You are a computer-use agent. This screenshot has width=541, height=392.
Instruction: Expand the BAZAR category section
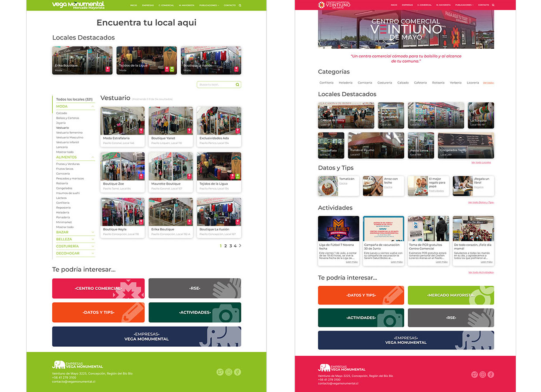(93, 232)
